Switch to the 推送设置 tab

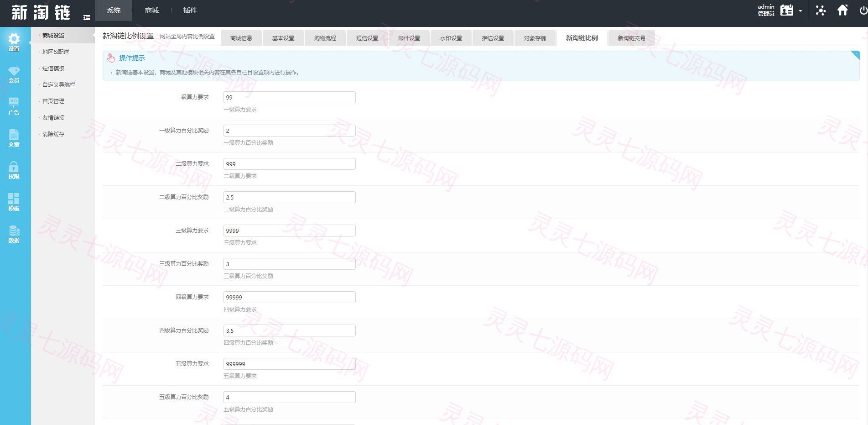click(493, 38)
